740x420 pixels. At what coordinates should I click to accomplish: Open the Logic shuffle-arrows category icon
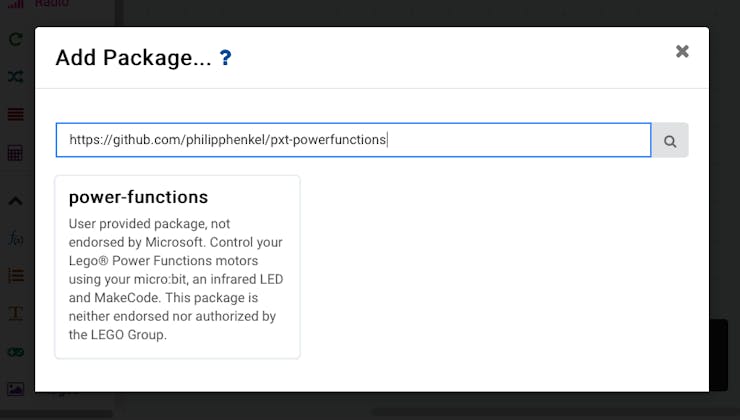tap(16, 76)
